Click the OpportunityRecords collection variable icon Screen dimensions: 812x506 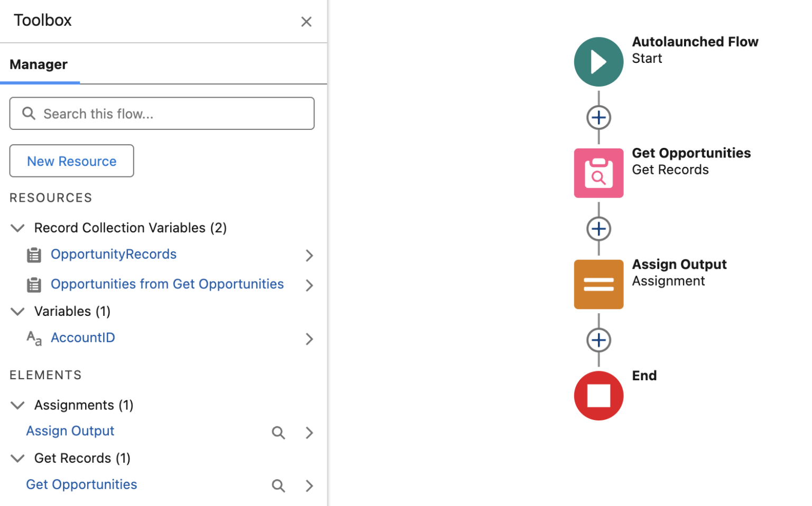coord(34,255)
